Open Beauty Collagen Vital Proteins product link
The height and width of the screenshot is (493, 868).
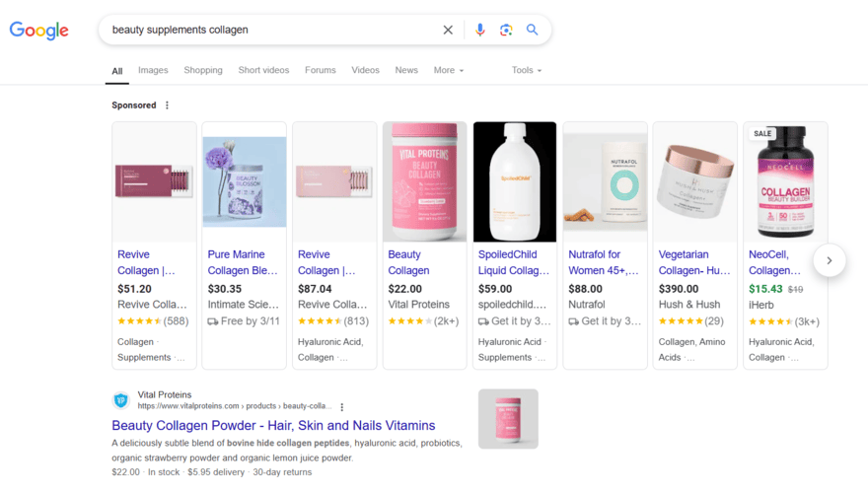click(408, 262)
